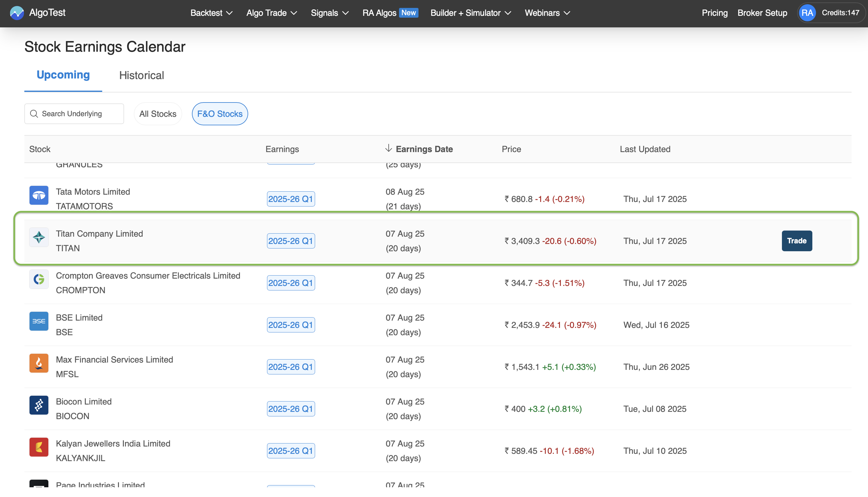Viewport: 868px width, 497px height.
Task: Click Max Financial price ₹ 1,543.1
Action: [522, 367]
